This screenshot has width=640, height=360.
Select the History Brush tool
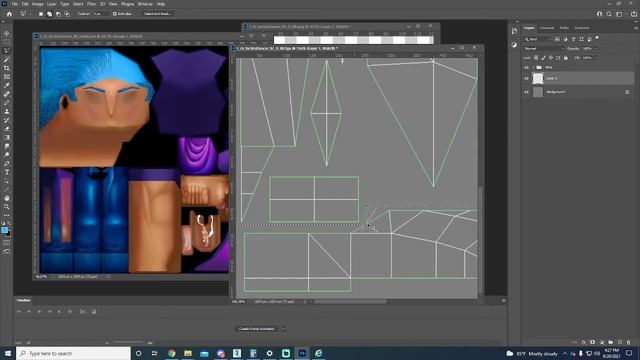7,120
